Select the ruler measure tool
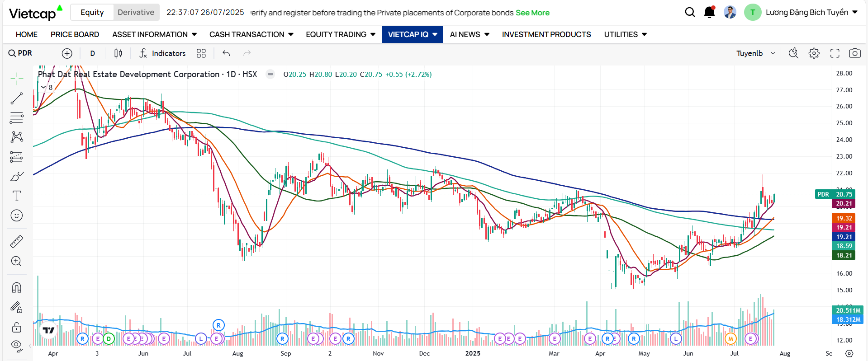 17,242
